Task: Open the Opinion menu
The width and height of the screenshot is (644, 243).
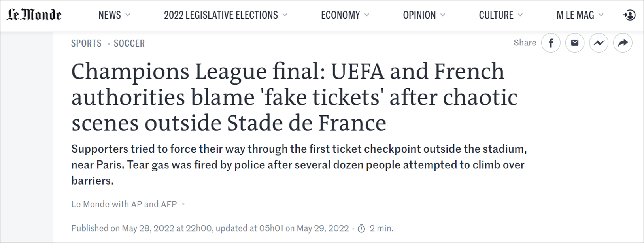Action: click(419, 15)
